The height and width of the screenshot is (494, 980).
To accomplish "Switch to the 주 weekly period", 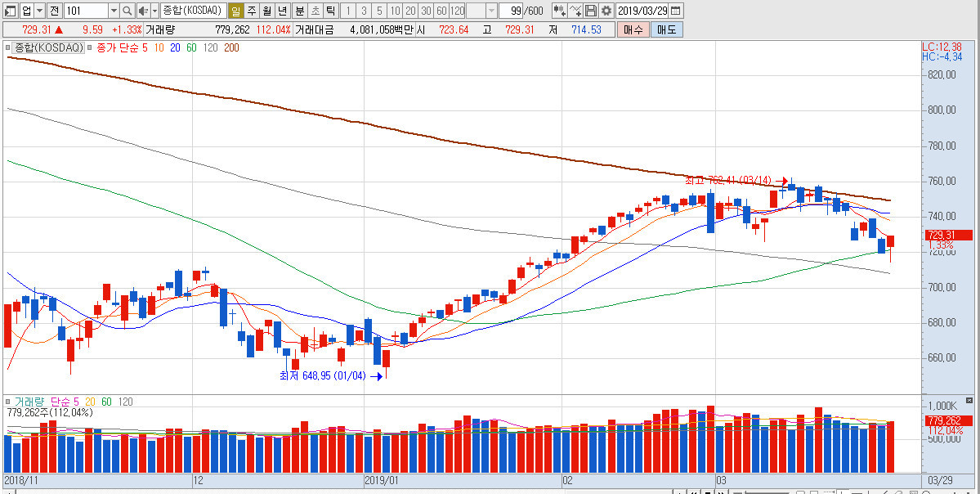I will point(251,11).
